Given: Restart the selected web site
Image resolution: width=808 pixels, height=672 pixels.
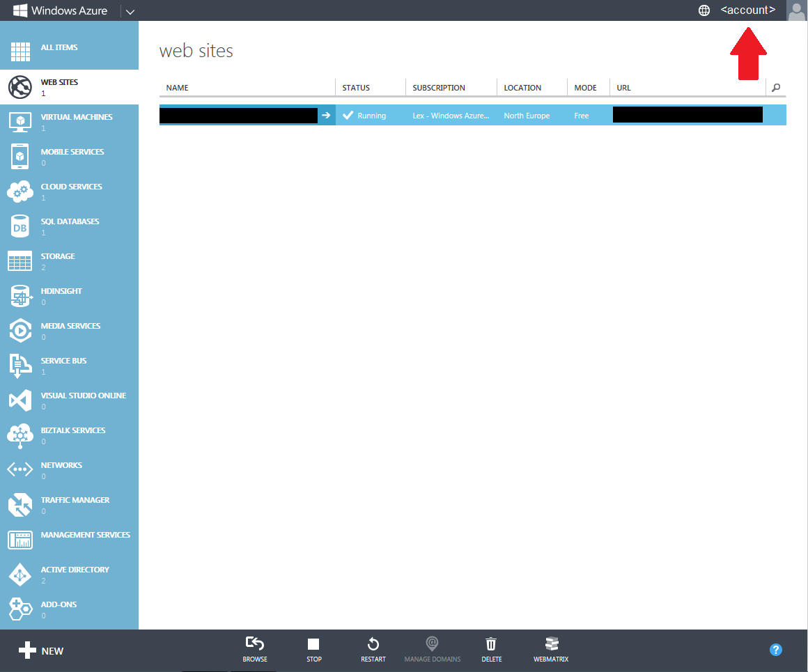Looking at the screenshot, I should pyautogui.click(x=373, y=650).
